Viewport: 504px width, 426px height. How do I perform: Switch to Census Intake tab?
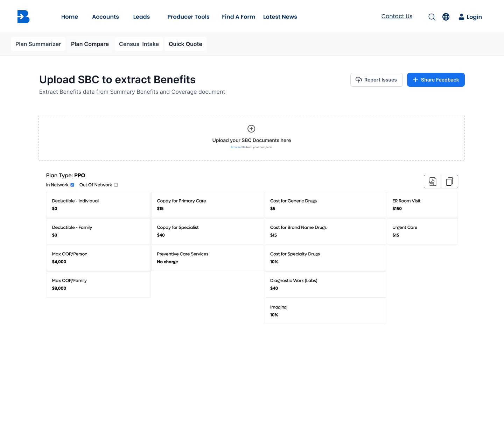(x=139, y=44)
